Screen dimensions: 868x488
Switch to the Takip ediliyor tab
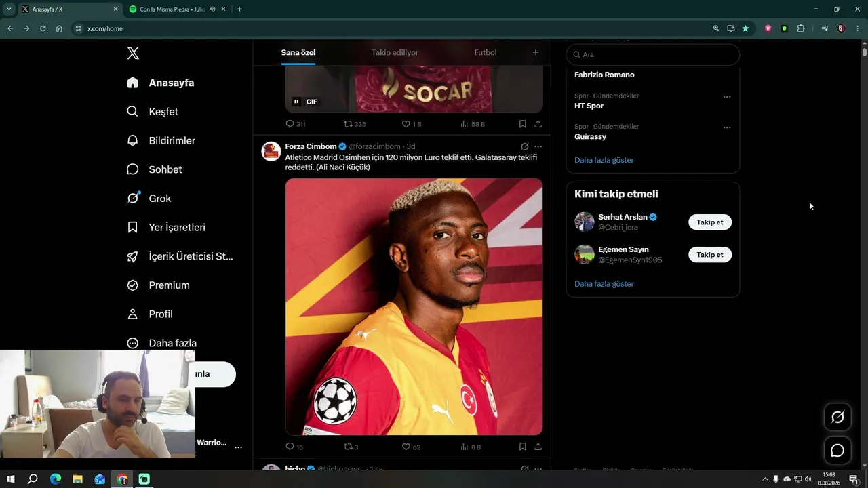point(395,53)
